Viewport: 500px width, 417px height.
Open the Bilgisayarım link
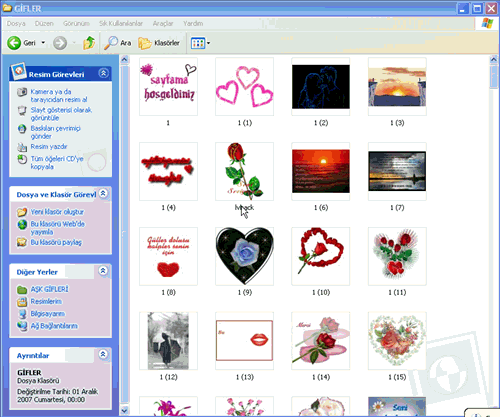48,314
